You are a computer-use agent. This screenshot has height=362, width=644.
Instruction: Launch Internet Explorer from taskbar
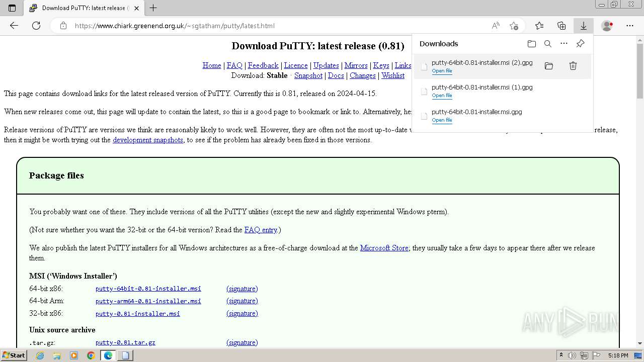tap(40, 355)
